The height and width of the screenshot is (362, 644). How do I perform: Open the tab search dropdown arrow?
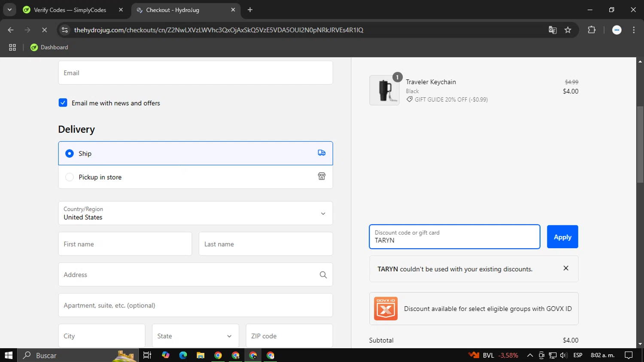pos(9,10)
